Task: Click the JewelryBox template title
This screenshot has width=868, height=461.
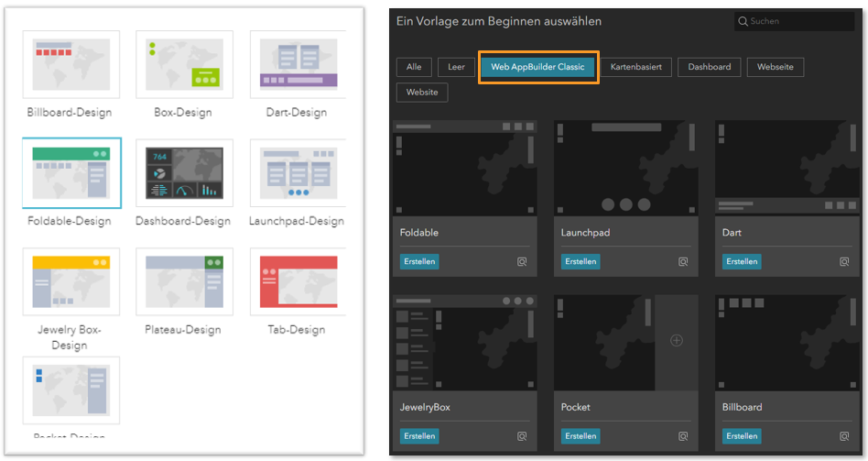Action: (x=425, y=407)
